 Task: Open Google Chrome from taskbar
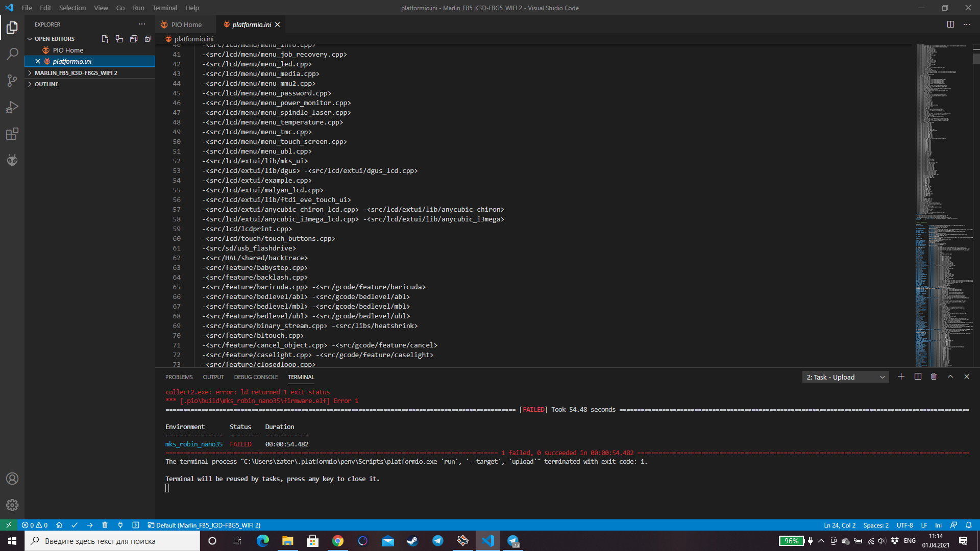pos(338,541)
